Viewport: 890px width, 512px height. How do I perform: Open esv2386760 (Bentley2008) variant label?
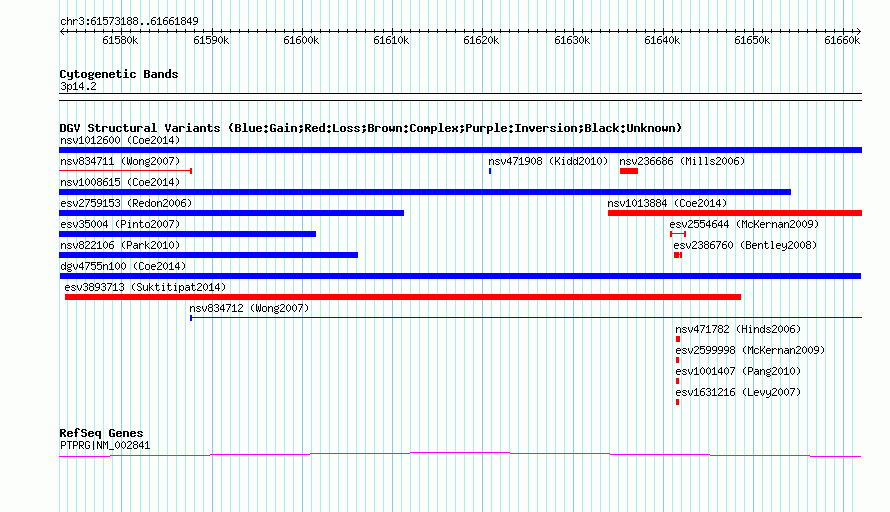click(x=745, y=245)
